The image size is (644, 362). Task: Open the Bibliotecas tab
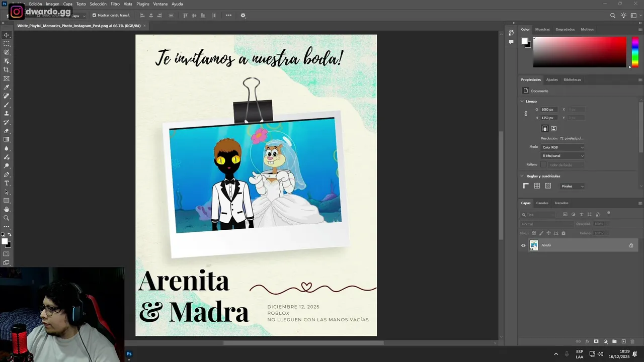572,79
